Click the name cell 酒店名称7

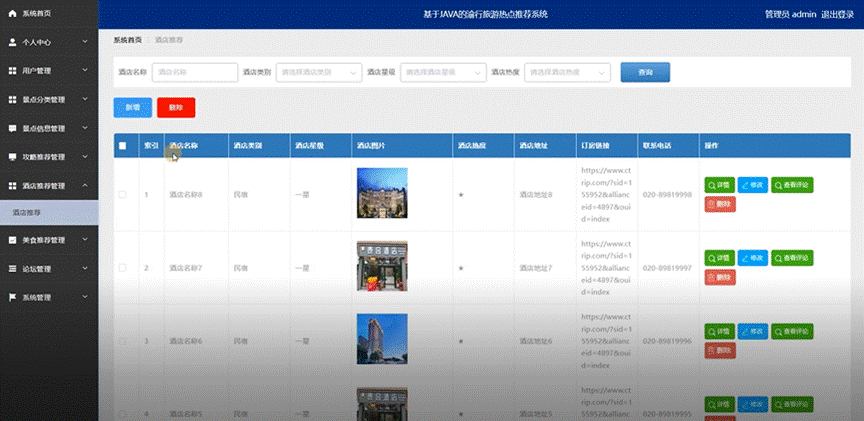[x=186, y=268]
